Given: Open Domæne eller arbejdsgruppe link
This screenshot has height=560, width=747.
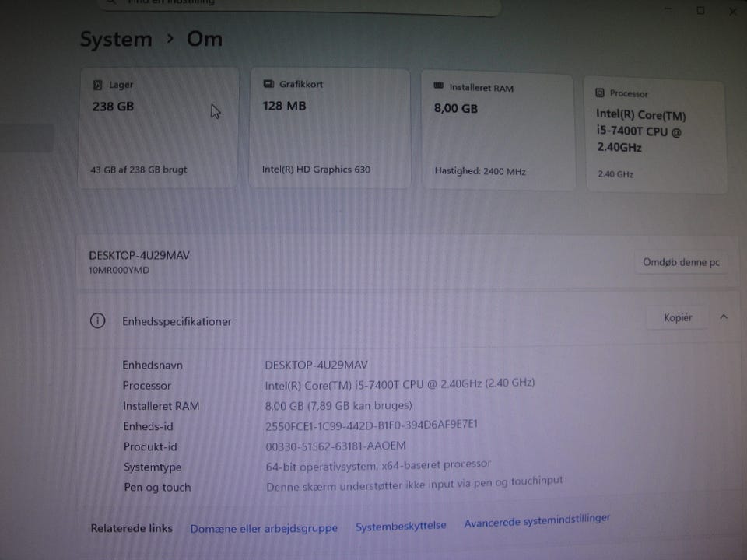Looking at the screenshot, I should coord(264,528).
